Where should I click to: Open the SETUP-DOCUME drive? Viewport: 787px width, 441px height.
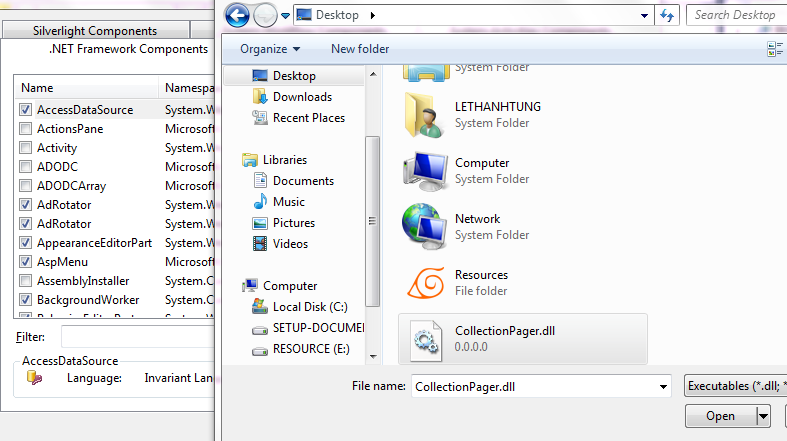tap(318, 328)
